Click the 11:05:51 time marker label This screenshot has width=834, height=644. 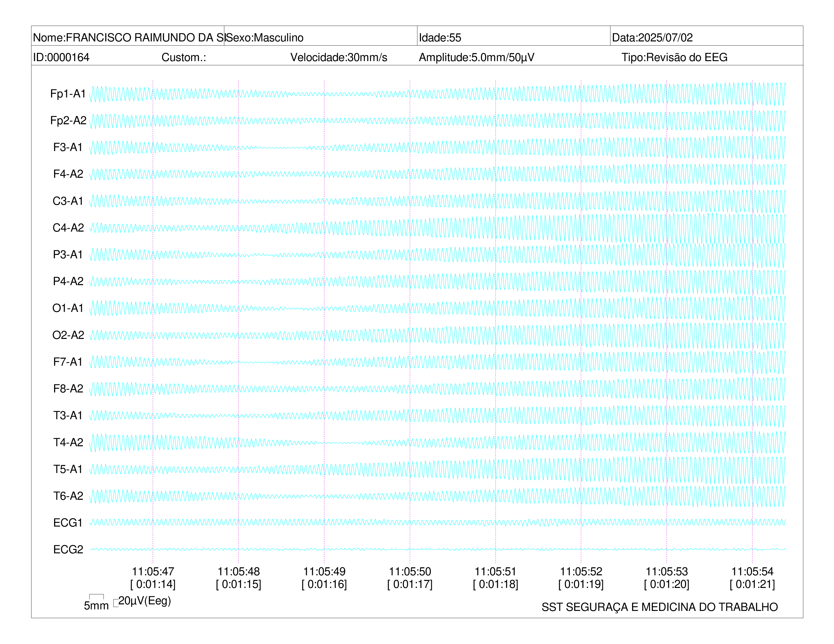click(495, 572)
